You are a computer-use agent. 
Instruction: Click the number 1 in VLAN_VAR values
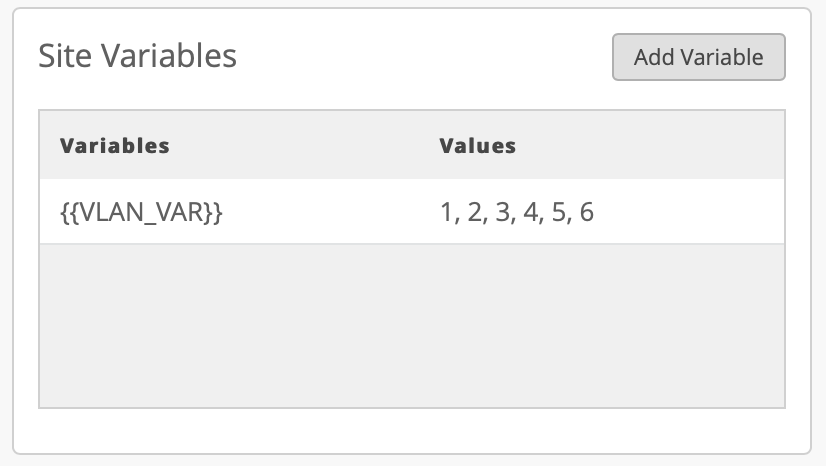(x=446, y=212)
